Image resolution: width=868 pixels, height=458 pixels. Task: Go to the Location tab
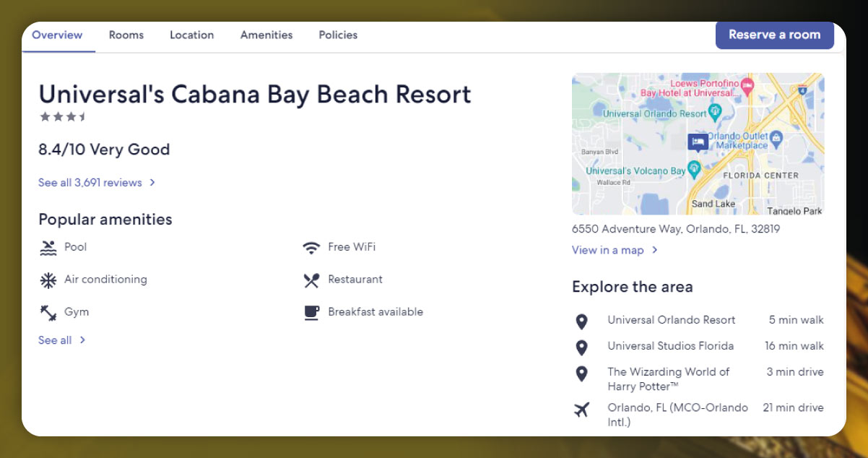tap(192, 35)
